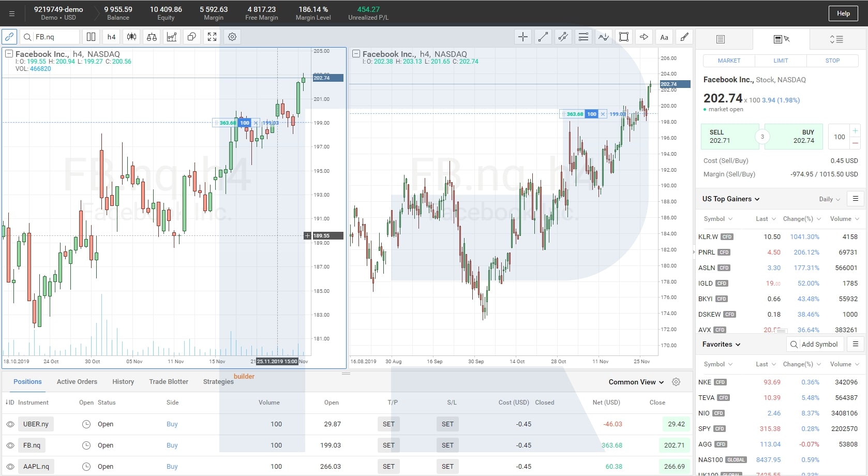Toggle visibility eye for UBER.ny position
This screenshot has height=476, width=868.
coord(10,424)
